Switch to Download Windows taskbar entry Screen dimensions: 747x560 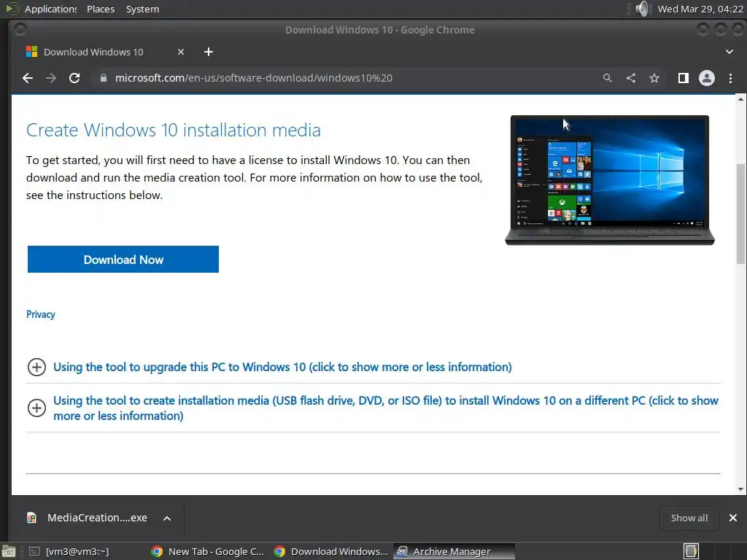[x=331, y=551]
